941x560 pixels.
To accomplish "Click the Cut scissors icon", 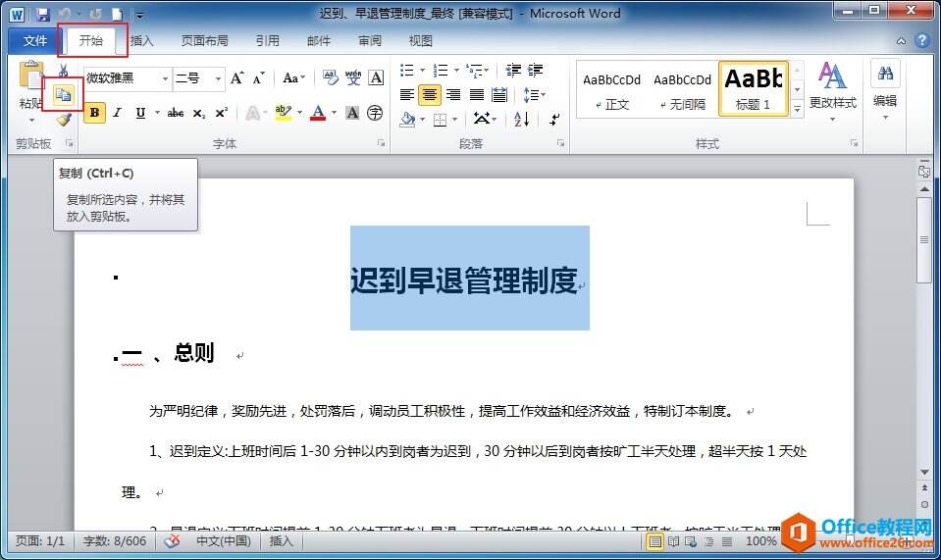I will tap(63, 71).
